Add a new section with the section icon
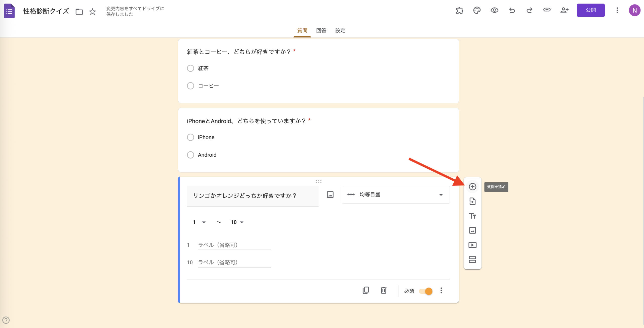The height and width of the screenshot is (328, 644). point(473,259)
